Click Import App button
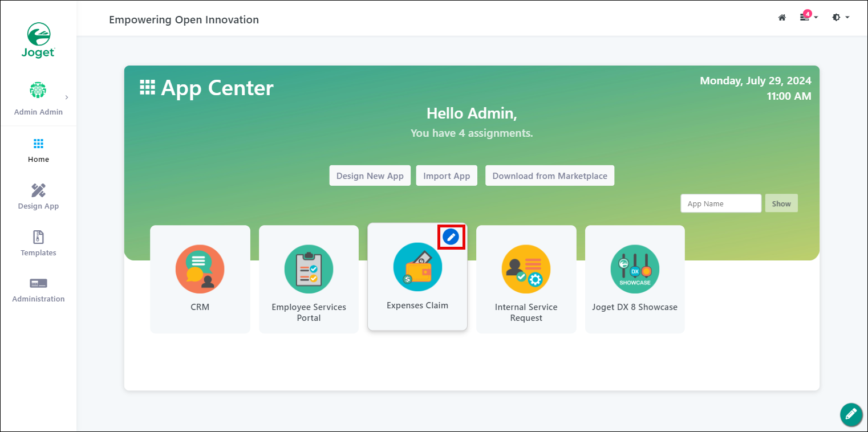The height and width of the screenshot is (432, 868). (447, 176)
